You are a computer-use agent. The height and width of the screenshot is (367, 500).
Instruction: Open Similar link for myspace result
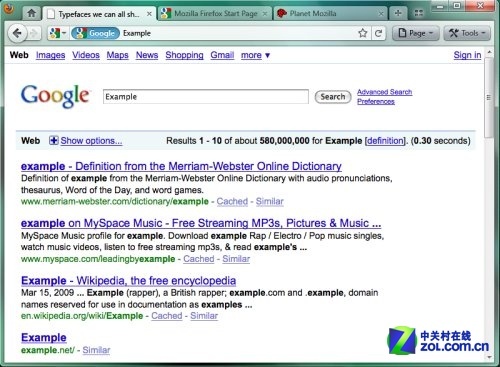(236, 259)
